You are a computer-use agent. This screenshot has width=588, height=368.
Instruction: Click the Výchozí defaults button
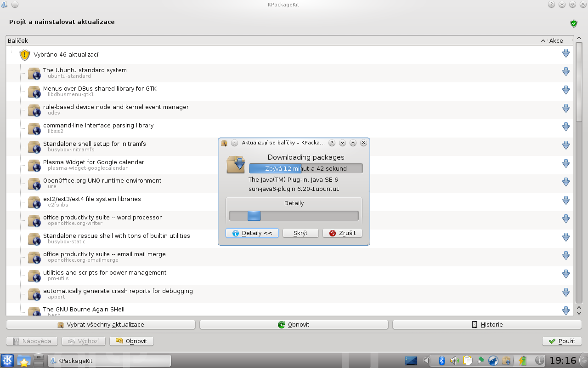[x=84, y=341]
